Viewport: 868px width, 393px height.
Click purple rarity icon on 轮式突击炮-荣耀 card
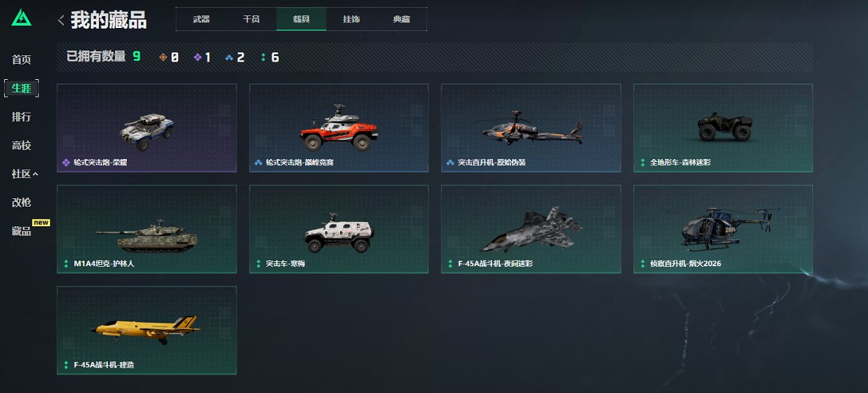[66, 163]
